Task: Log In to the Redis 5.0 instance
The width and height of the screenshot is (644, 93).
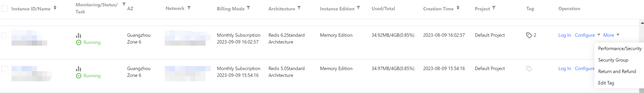Action: coord(565,69)
